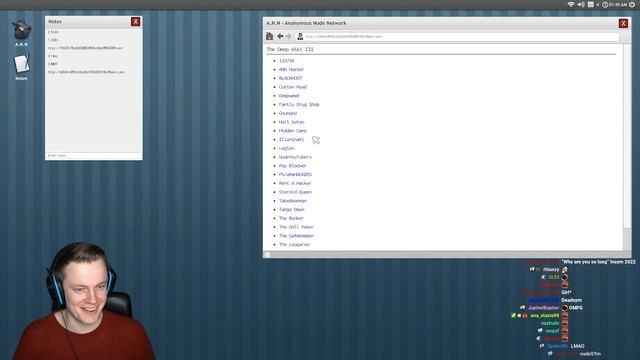Screen dimensions: 640x360
Task: Click the power icon in the top bar
Action: [632, 4]
